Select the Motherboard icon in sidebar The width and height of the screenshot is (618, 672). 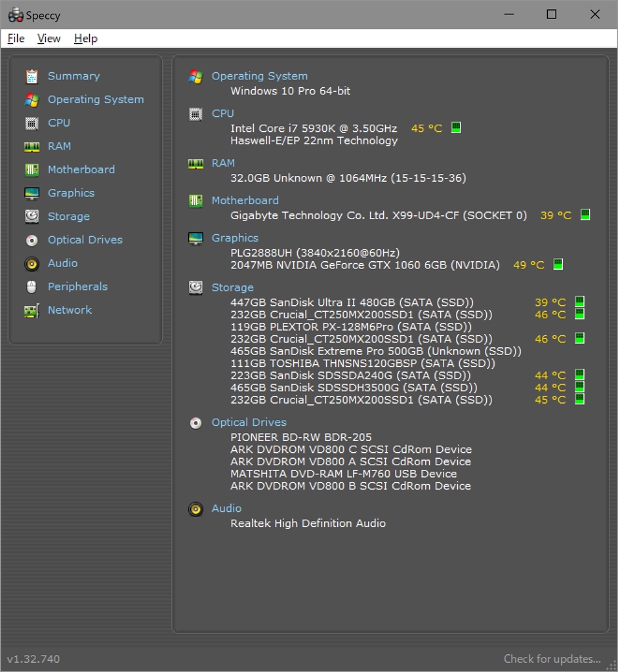[x=31, y=170]
